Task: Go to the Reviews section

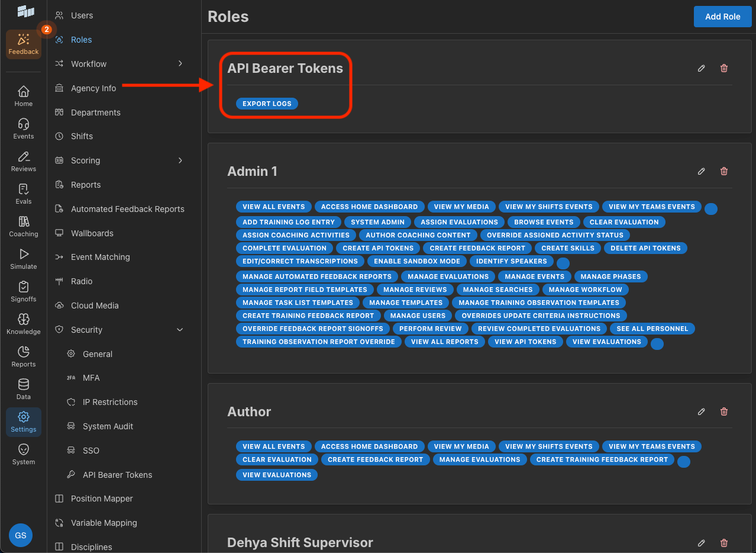Action: 23,160
